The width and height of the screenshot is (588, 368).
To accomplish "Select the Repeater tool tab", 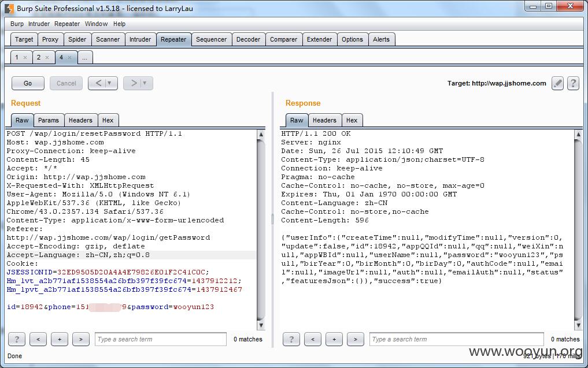I will (173, 39).
